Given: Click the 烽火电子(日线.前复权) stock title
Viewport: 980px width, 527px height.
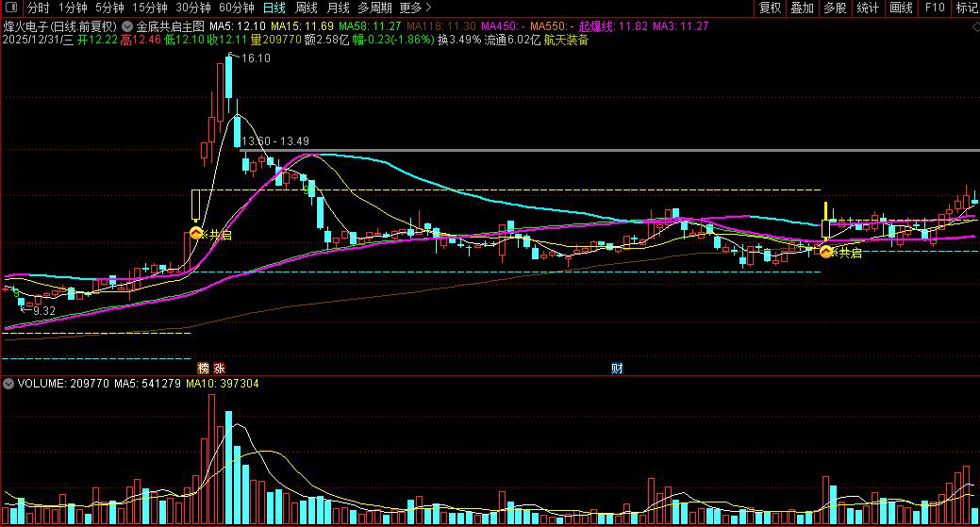Looking at the screenshot, I should pyautogui.click(x=60, y=26).
